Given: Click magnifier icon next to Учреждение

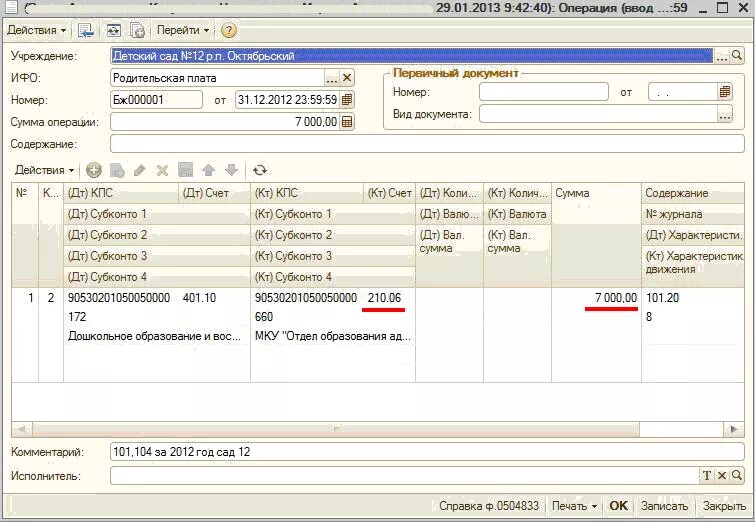Looking at the screenshot, I should click(737, 56).
